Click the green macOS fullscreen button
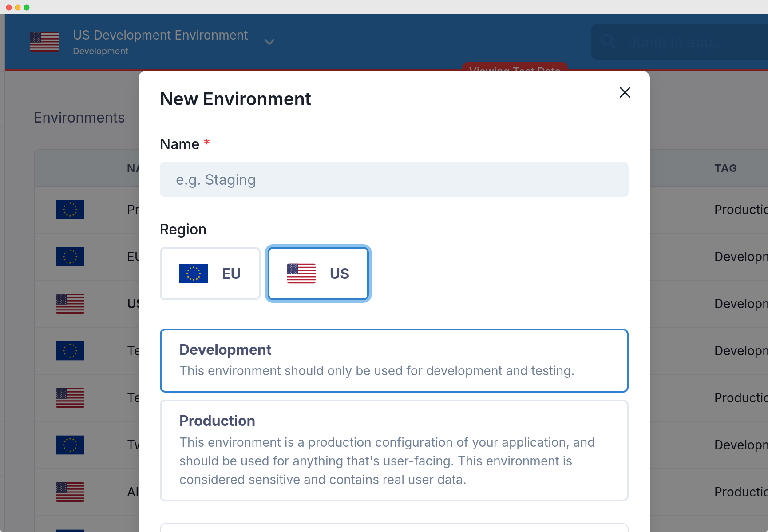The image size is (768, 532). [27, 8]
